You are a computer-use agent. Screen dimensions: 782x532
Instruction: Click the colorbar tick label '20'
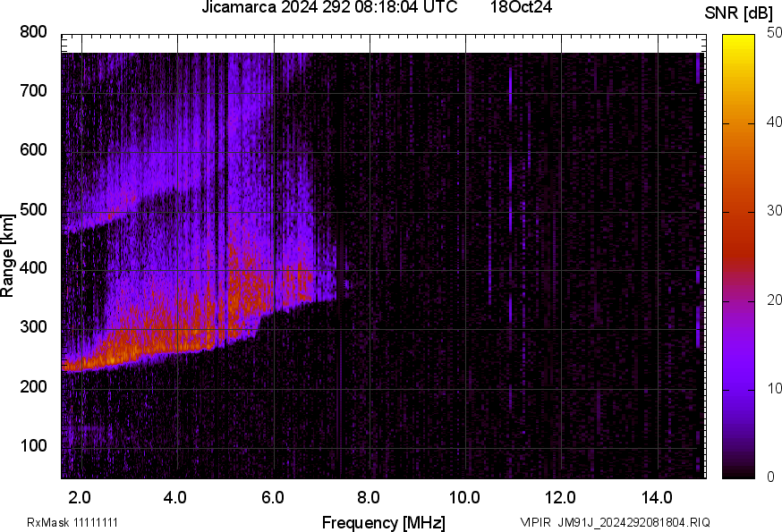tap(774, 300)
